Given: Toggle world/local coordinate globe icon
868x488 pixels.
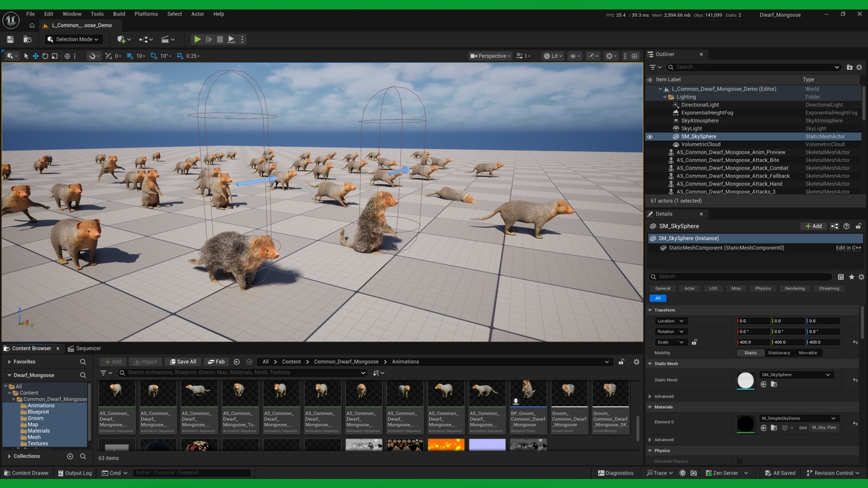Looking at the screenshot, I should [67, 56].
